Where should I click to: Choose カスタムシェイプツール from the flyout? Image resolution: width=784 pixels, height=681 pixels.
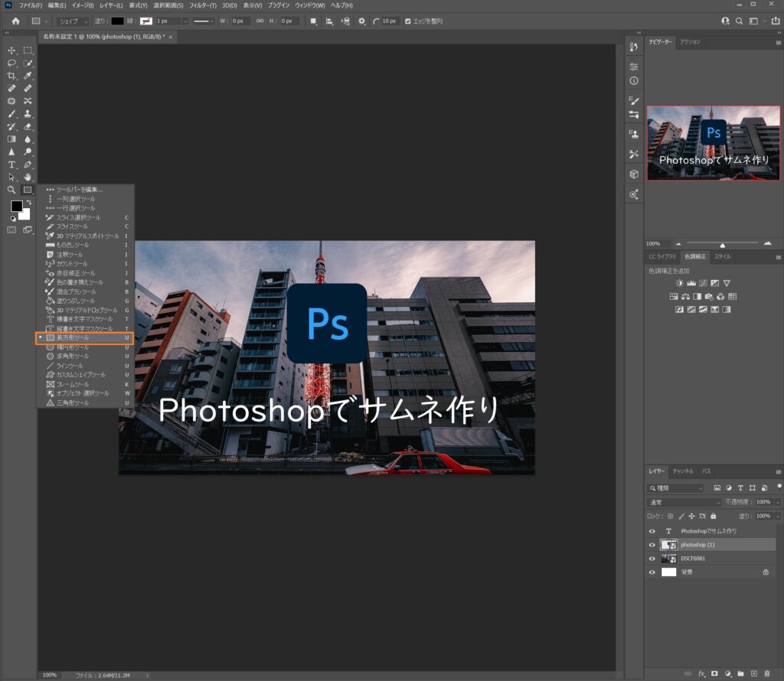coord(85,375)
